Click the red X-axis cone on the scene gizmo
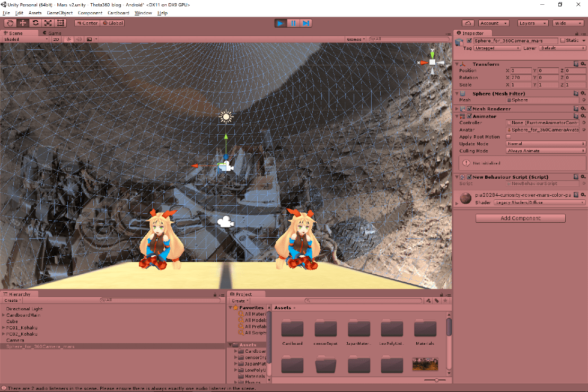Viewport: 588px width, 392px height. (x=424, y=63)
